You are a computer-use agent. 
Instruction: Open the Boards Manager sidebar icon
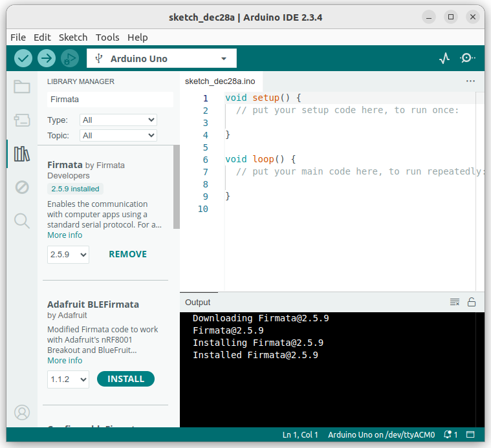[22, 120]
